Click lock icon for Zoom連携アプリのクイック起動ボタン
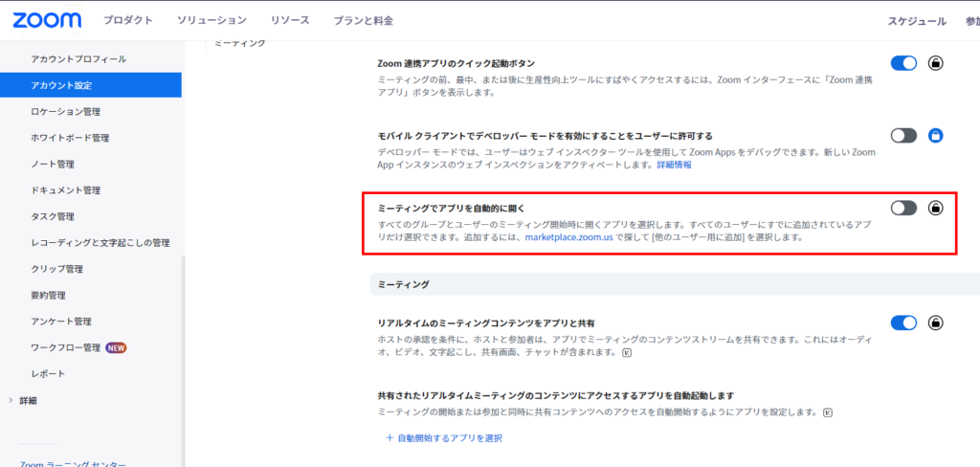The image size is (980, 467). click(x=935, y=63)
